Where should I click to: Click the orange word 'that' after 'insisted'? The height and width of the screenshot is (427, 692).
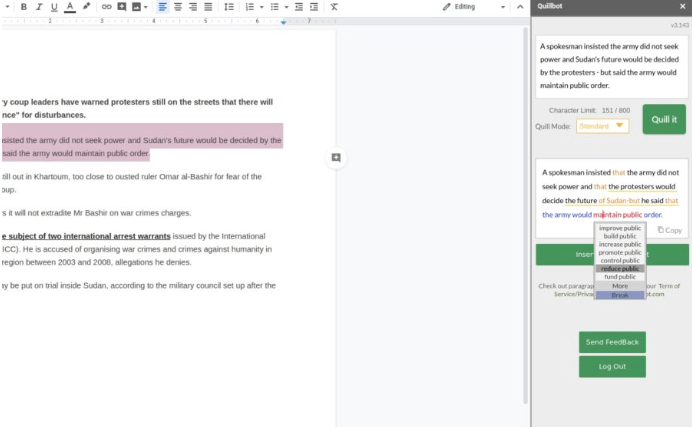tap(619, 172)
